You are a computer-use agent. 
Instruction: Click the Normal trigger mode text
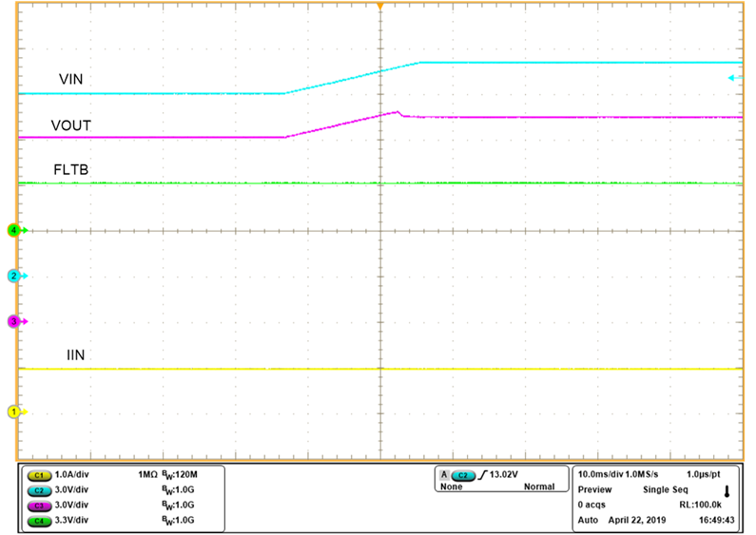point(539,487)
